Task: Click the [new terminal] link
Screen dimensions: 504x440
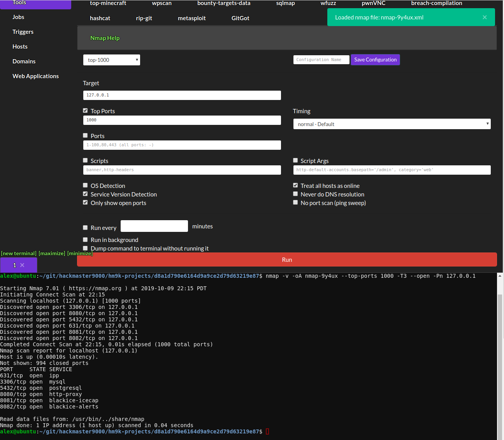Action: coord(19,253)
